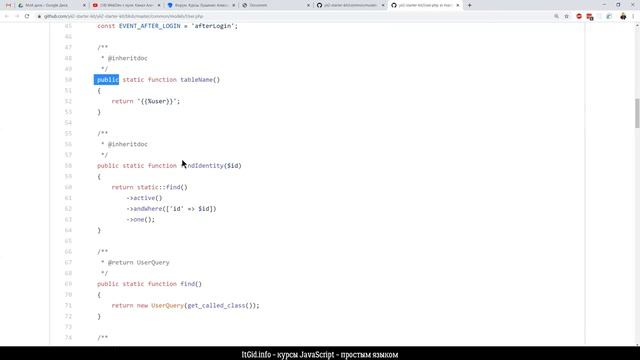
Task: Select line number 69
Action: [68, 284]
